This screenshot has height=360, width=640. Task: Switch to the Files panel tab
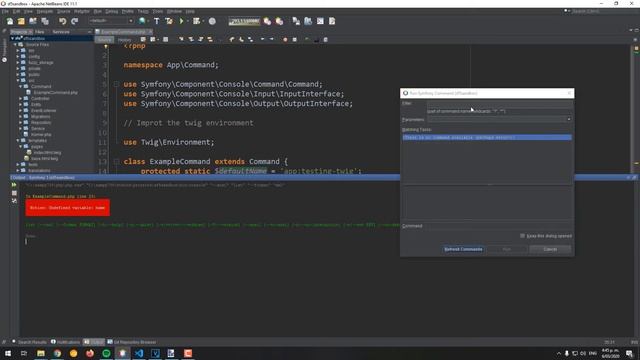(x=40, y=32)
